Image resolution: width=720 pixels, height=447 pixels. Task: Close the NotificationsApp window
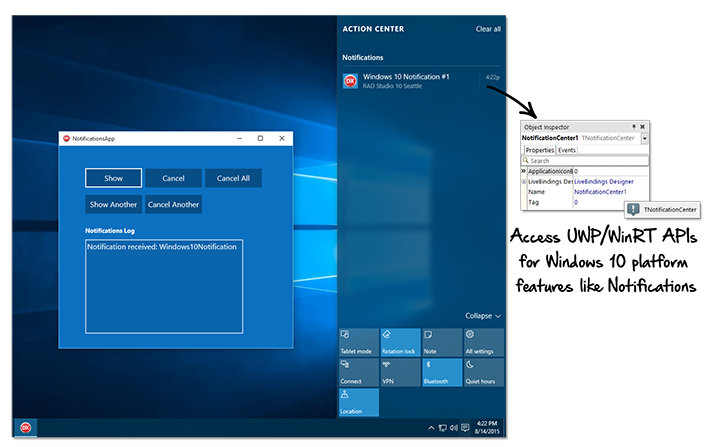coord(282,138)
